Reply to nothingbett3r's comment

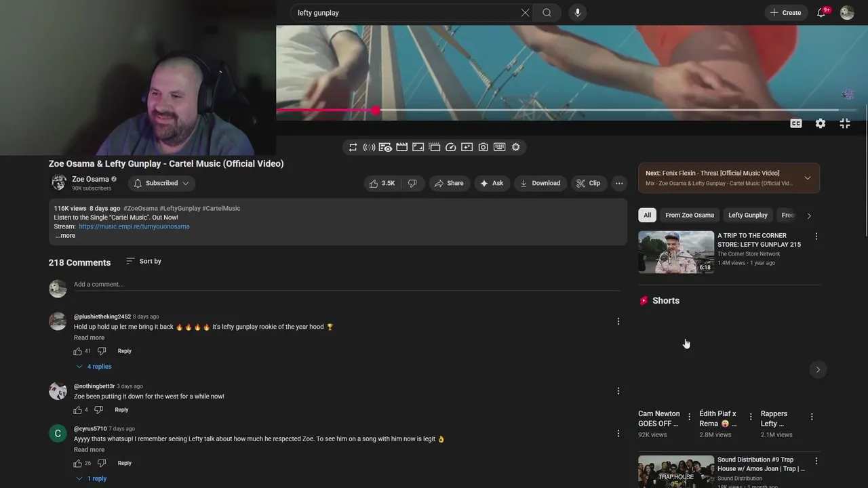point(121,410)
